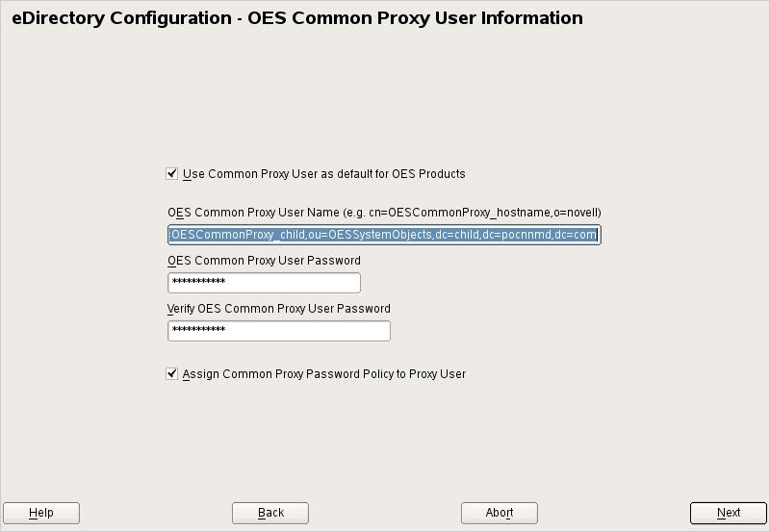Click the "Assign Common Proxy Password Policy" label text

tap(323, 374)
